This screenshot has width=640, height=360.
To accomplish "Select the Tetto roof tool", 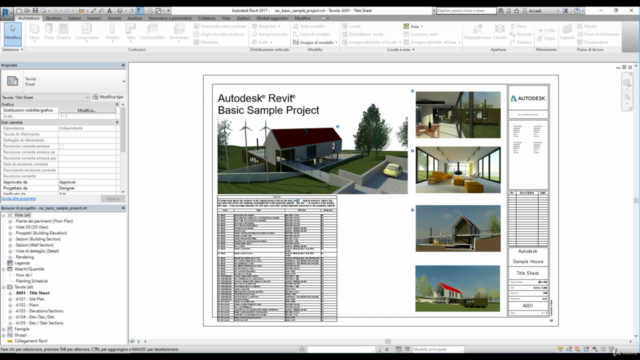I will tap(131, 32).
